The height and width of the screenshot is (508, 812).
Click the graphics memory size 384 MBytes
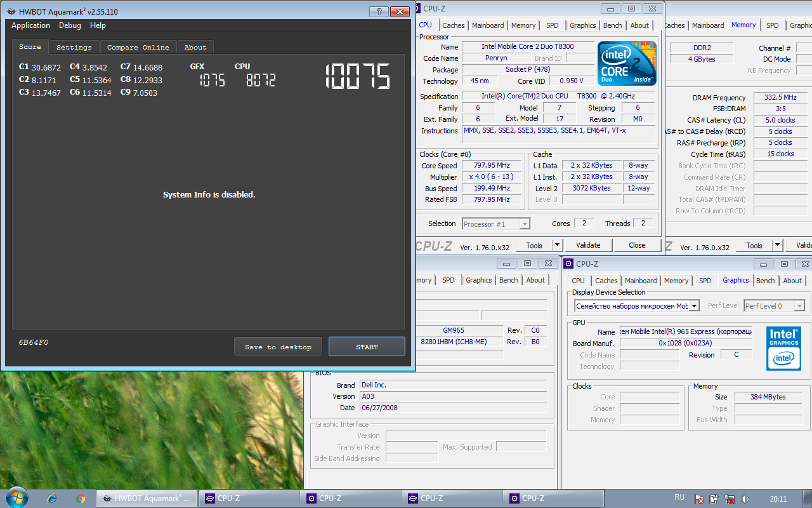pyautogui.click(x=768, y=397)
